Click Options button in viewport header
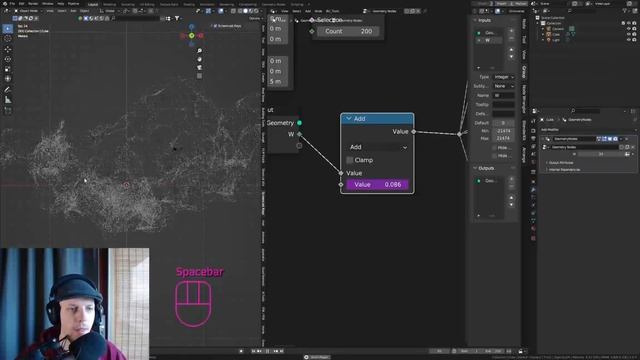This screenshot has width=640, height=360. click(255, 18)
